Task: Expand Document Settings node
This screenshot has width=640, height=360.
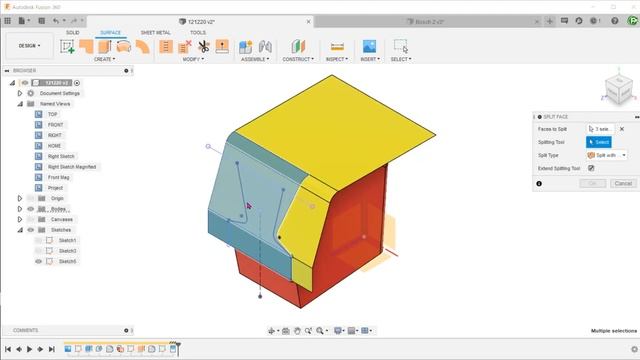Action: [x=20, y=93]
